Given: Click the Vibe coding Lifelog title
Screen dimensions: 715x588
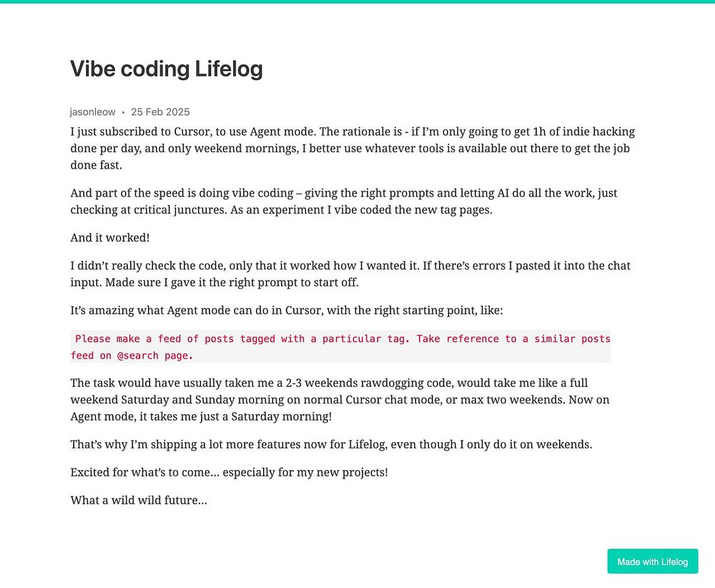Looking at the screenshot, I should click(x=167, y=69).
